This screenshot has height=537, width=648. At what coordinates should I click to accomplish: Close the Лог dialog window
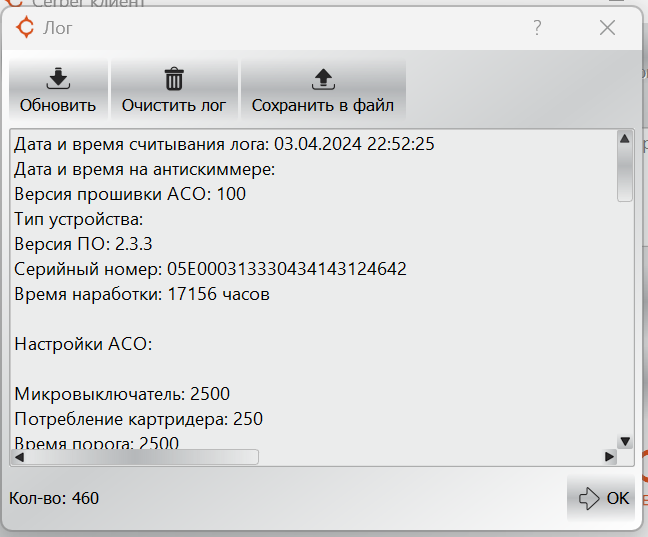pos(607,28)
